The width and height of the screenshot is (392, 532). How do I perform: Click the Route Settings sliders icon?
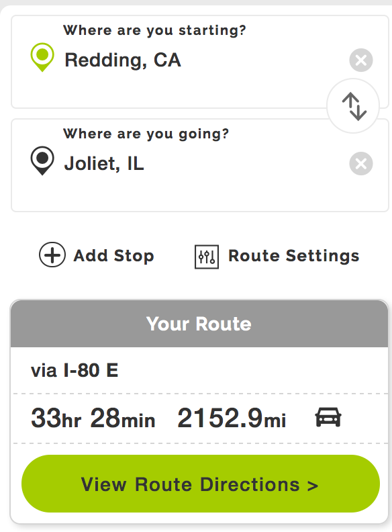[207, 257]
